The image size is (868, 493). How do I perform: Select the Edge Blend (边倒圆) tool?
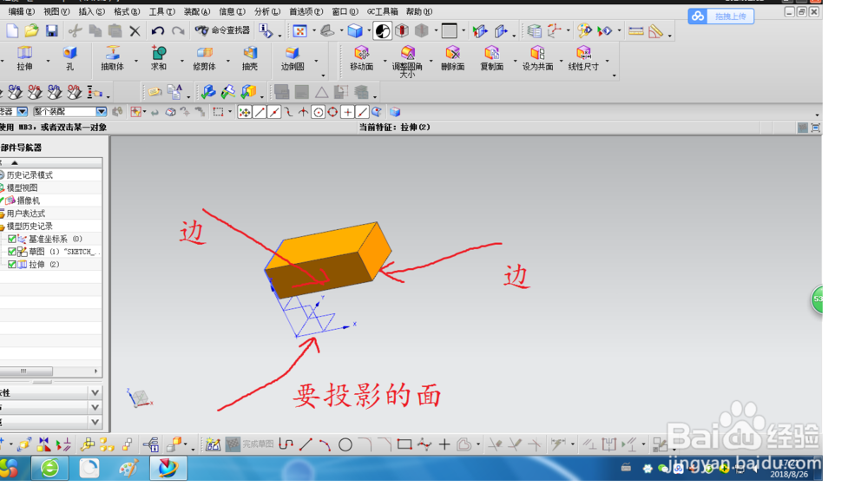(x=293, y=58)
